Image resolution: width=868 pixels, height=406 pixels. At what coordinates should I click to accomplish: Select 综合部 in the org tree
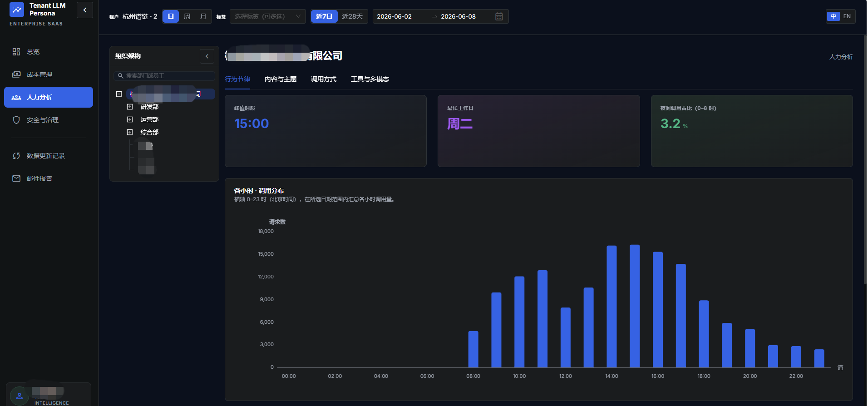pyautogui.click(x=149, y=132)
